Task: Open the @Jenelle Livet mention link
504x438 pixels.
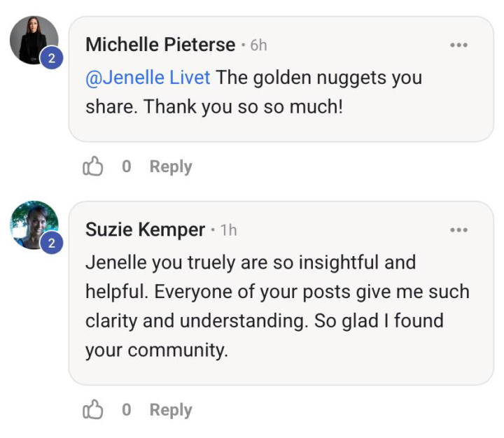Action: (x=148, y=78)
